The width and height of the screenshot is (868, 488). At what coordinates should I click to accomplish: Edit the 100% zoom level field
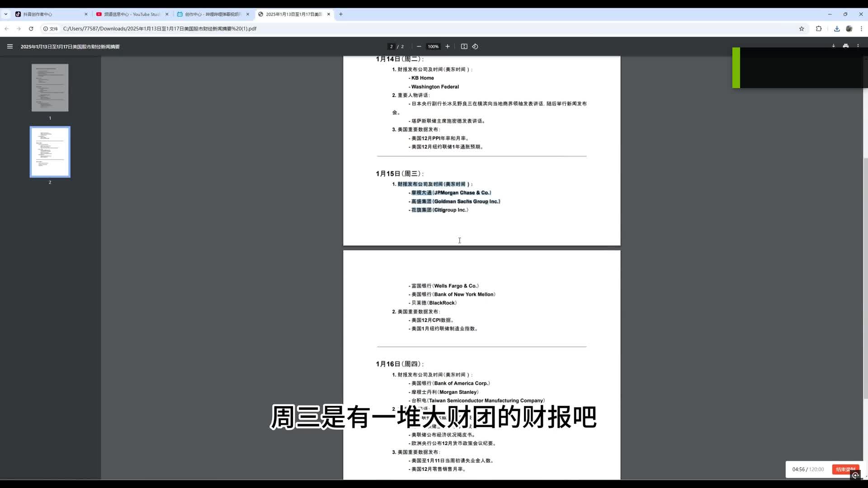coord(433,47)
